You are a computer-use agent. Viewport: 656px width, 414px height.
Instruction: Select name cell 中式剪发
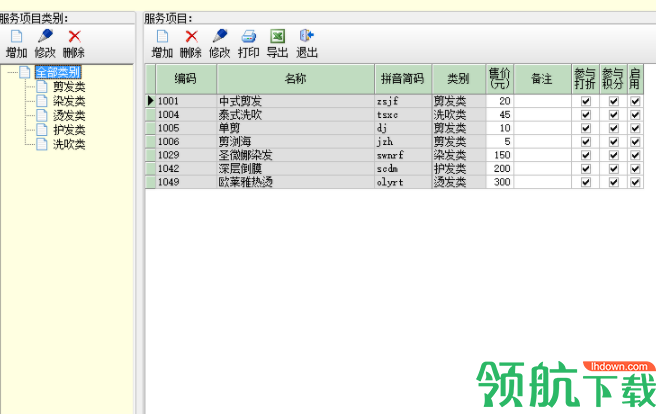295,101
